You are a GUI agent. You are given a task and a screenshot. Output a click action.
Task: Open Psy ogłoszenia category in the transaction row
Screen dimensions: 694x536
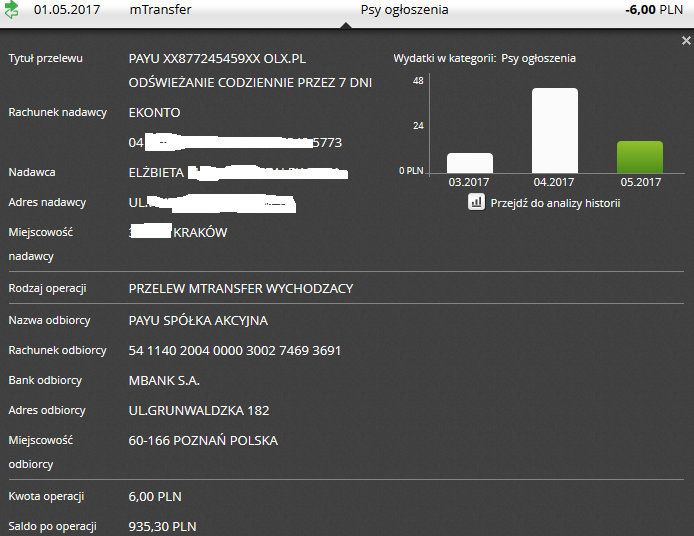coord(404,10)
